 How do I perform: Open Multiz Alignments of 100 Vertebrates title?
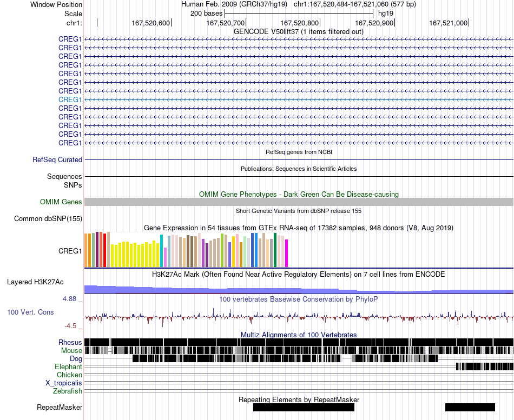coord(299,335)
